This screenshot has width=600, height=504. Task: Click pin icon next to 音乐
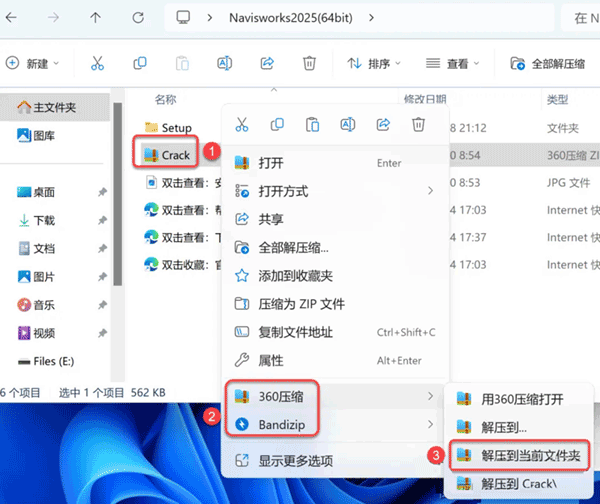pos(102,305)
